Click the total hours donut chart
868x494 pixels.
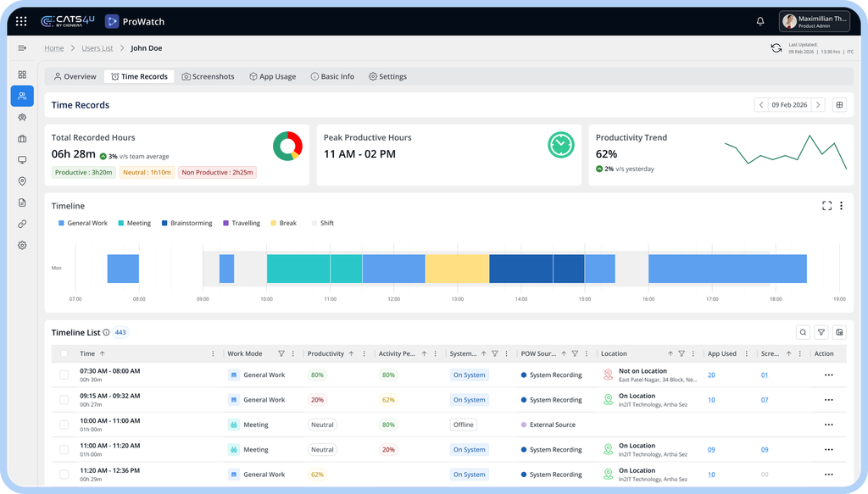(287, 146)
